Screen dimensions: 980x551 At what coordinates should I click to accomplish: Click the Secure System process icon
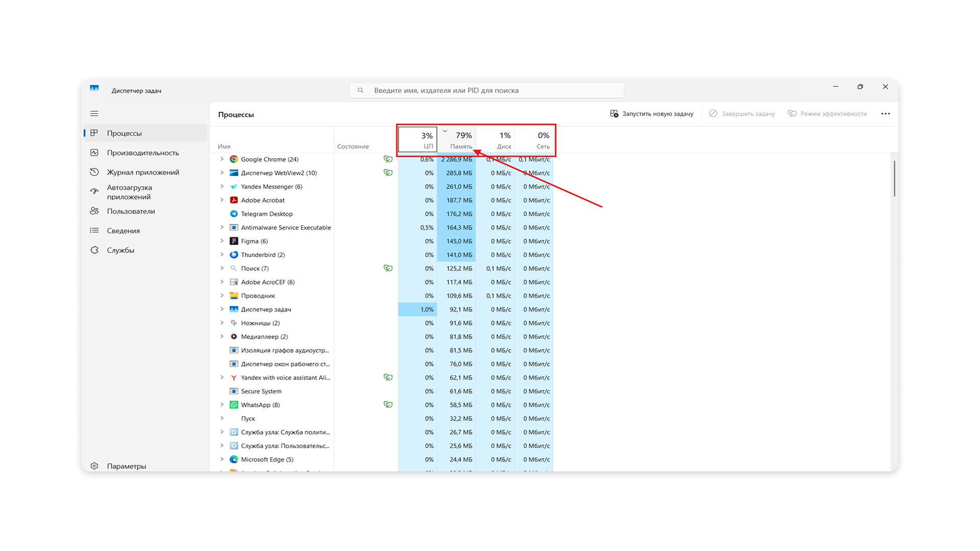click(x=234, y=391)
